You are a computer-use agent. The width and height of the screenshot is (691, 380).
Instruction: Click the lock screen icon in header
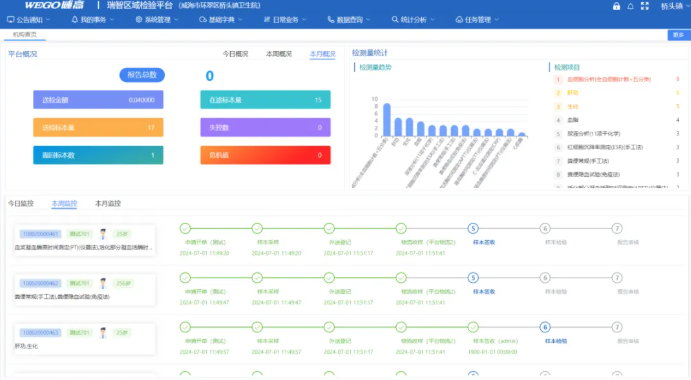pyautogui.click(x=616, y=6)
